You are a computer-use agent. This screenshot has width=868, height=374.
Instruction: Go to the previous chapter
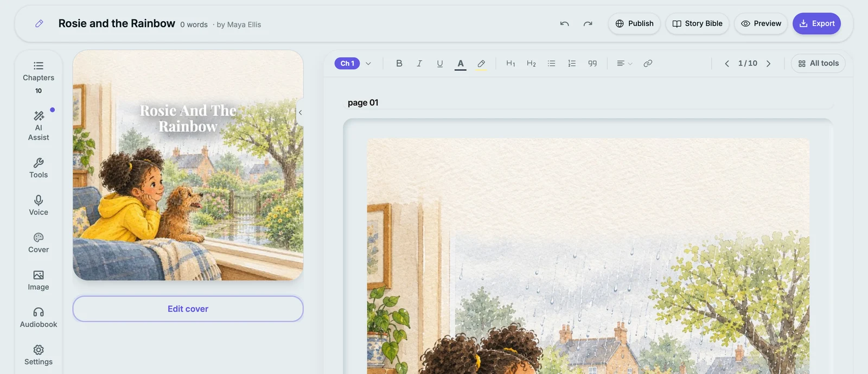[727, 64]
